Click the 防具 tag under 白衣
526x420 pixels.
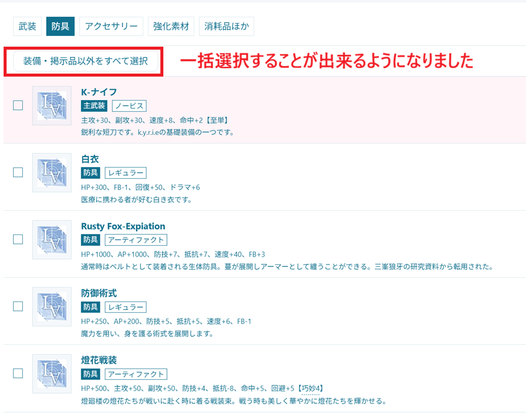pyautogui.click(x=90, y=173)
